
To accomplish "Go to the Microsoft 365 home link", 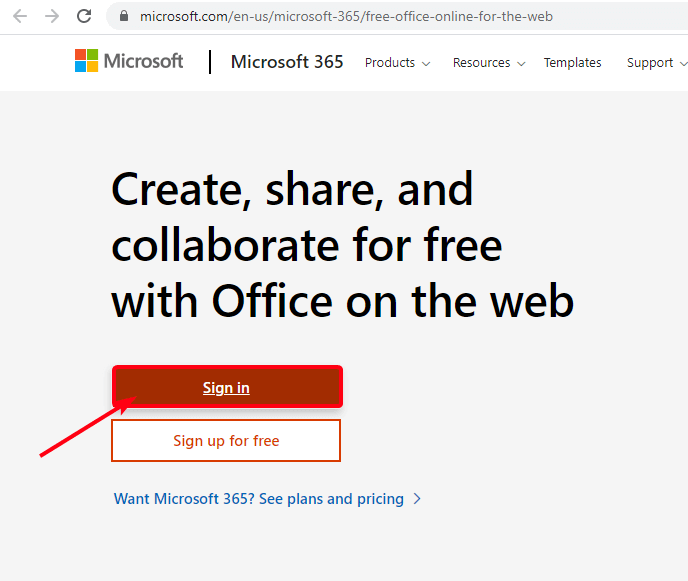I will [287, 62].
